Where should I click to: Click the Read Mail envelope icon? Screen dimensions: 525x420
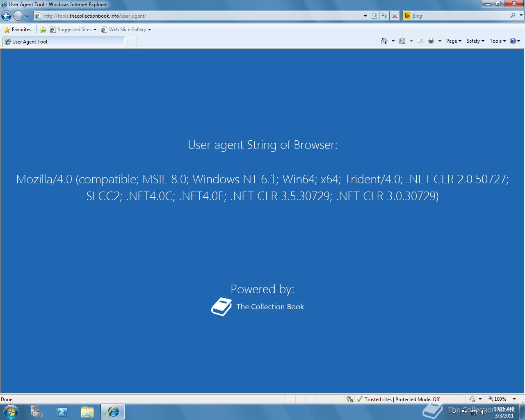pyautogui.click(x=420, y=41)
